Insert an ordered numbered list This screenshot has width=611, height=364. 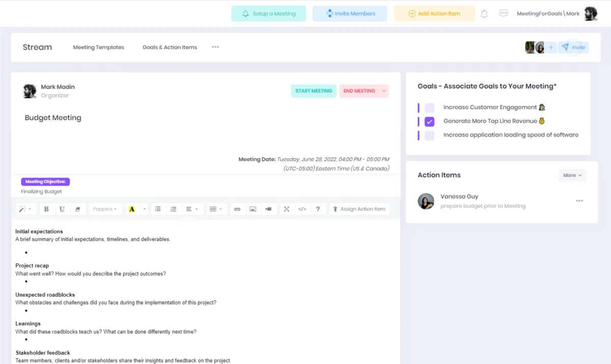tap(173, 209)
